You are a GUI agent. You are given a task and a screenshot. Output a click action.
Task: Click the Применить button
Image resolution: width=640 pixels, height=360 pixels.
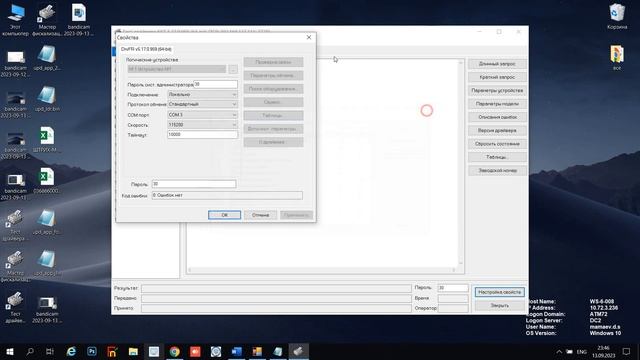(x=296, y=215)
